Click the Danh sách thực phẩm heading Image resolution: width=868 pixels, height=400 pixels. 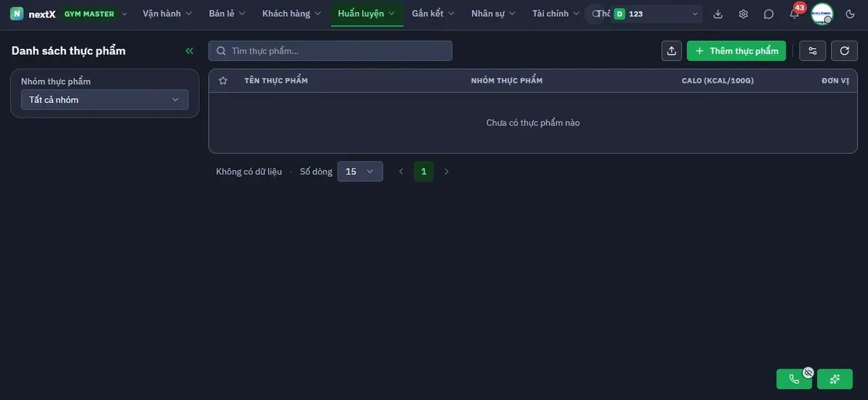pyautogui.click(x=68, y=51)
